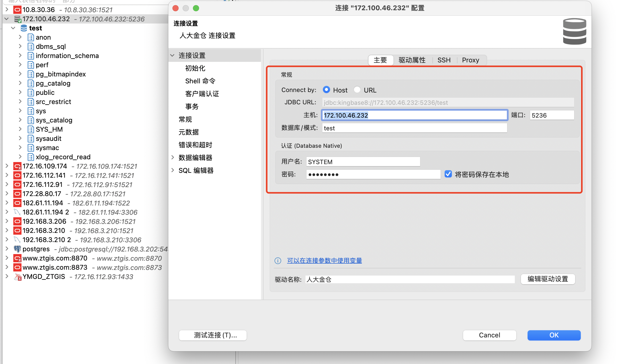Select the URL connect-by radio button
Screen dimensions: 634x364
coord(357,90)
